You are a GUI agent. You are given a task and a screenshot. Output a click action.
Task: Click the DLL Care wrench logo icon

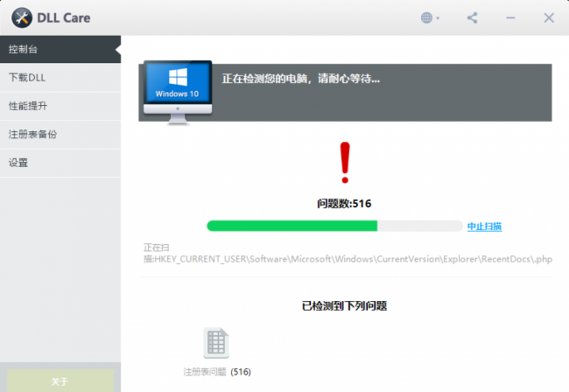22,17
